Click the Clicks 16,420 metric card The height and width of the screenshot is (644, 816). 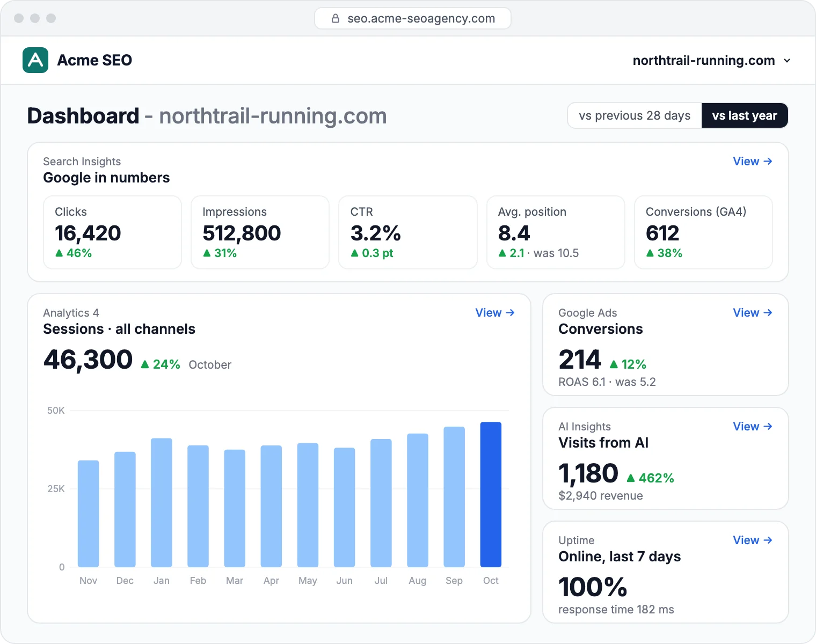click(112, 232)
